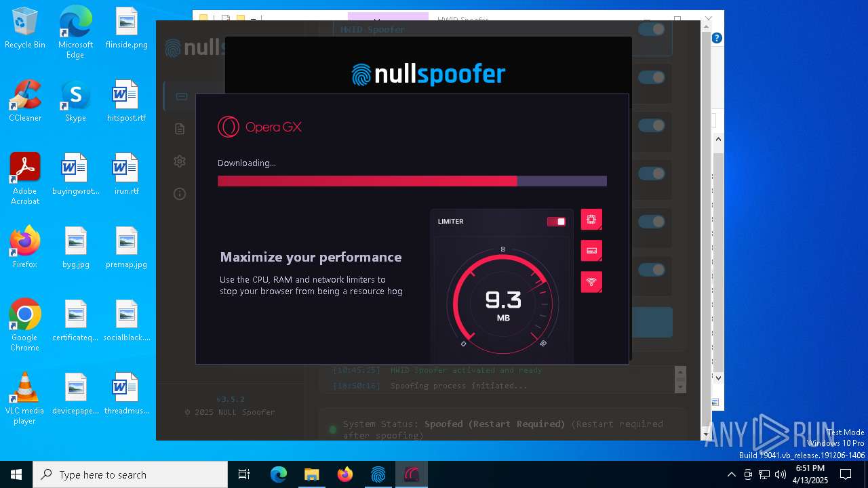Open Adobe Acrobat desktop shortcut

point(25,178)
